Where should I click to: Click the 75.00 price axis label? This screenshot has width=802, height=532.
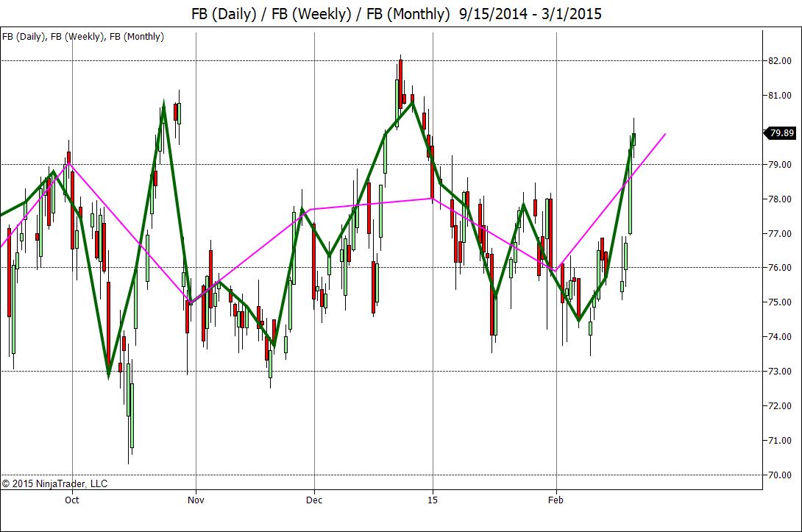pos(780,302)
